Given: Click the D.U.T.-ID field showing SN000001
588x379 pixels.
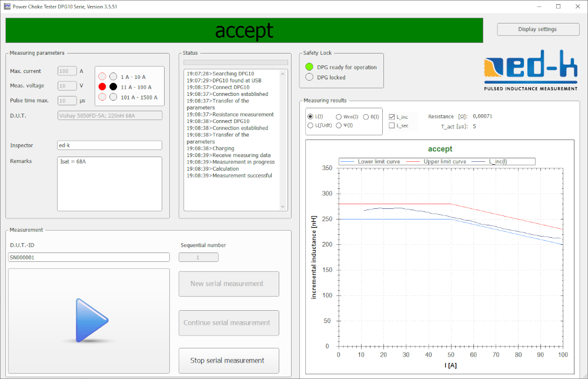Looking at the screenshot, I should pos(89,257).
